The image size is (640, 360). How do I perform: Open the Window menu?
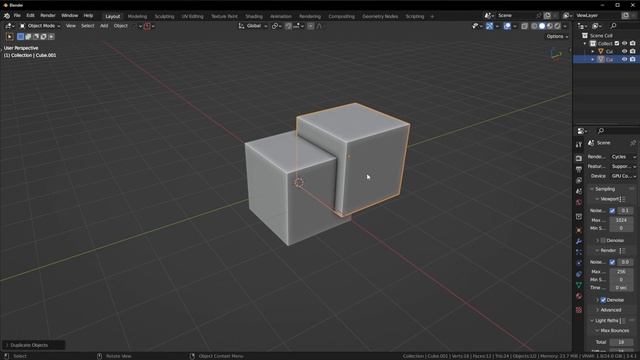coord(69,16)
